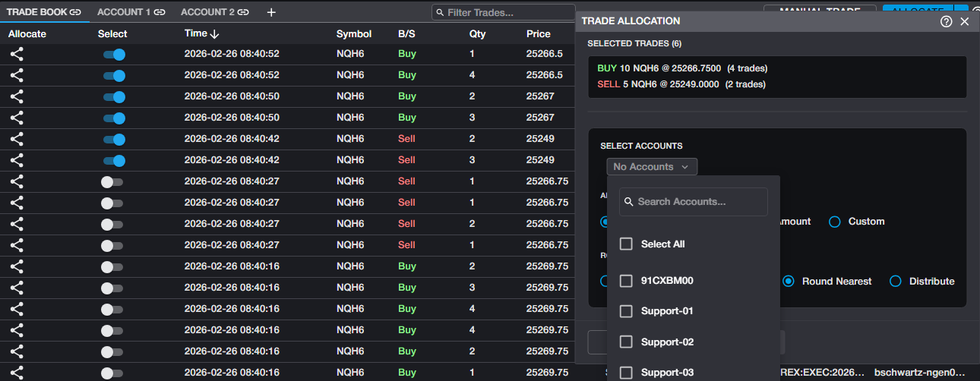Viewport: 980px width, 381px height.
Task: Select the Custom allocation radio option
Action: [x=835, y=222]
